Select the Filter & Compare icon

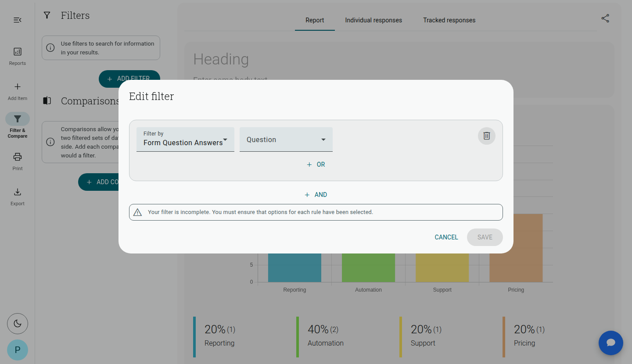[18, 119]
